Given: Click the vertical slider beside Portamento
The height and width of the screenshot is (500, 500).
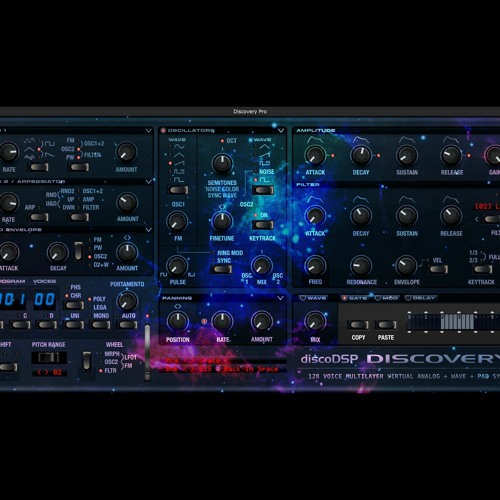Looking at the screenshot, I should [147, 352].
